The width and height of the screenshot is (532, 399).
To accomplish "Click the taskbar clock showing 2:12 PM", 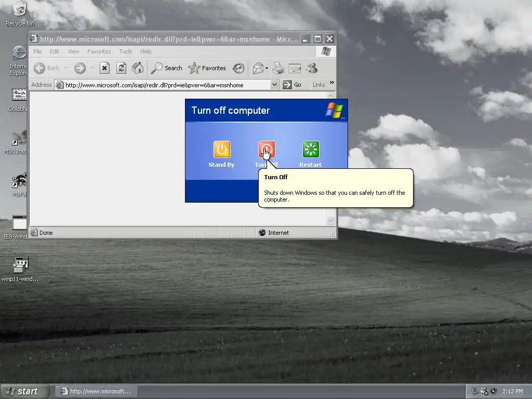I will pos(513,391).
